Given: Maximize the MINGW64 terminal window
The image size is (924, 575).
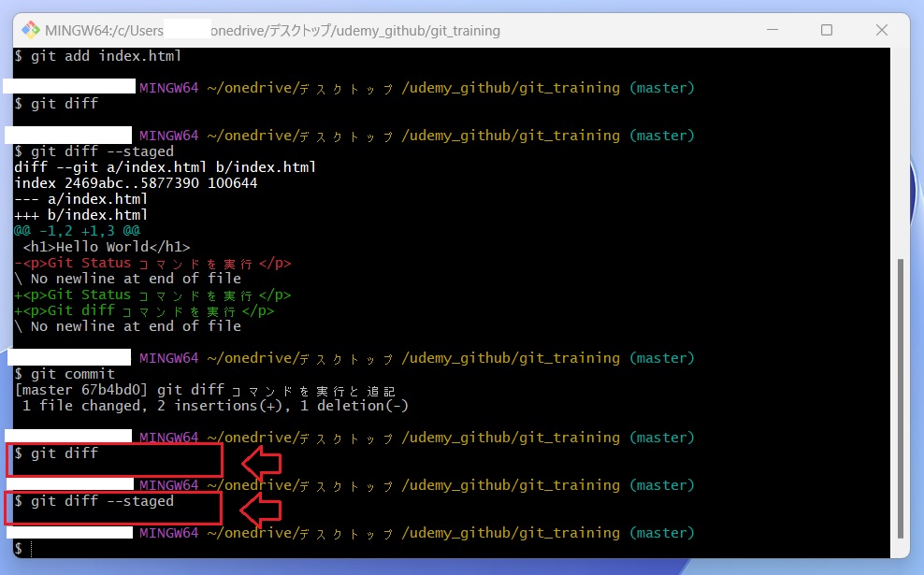Looking at the screenshot, I should point(826,30).
